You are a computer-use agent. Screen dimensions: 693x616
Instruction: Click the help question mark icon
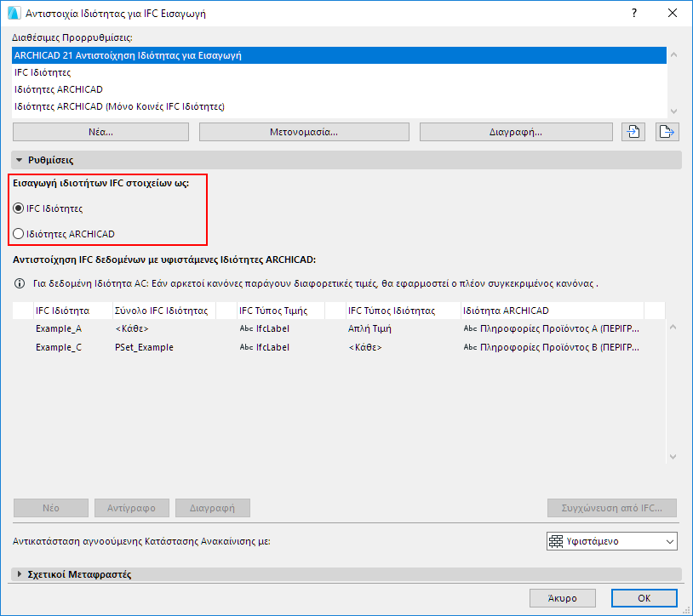634,13
